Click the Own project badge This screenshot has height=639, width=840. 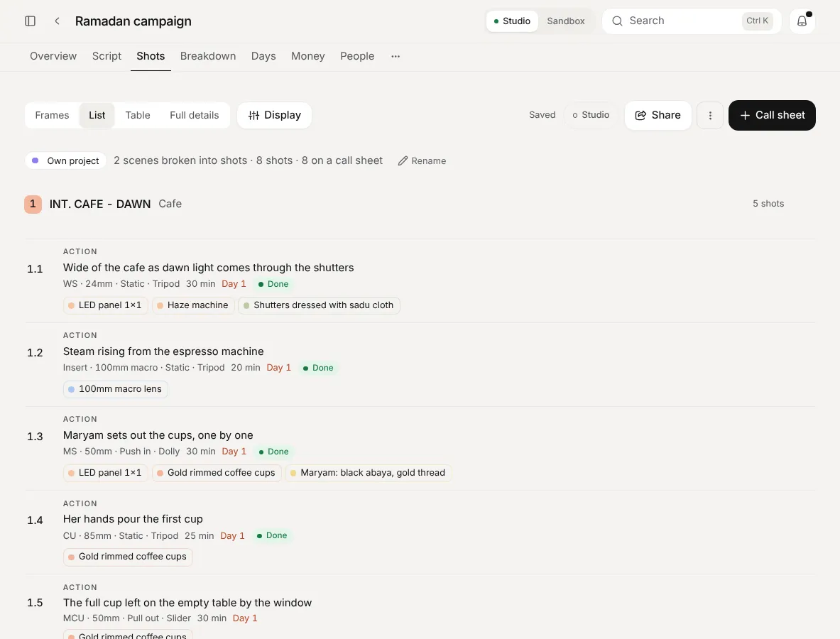65,160
